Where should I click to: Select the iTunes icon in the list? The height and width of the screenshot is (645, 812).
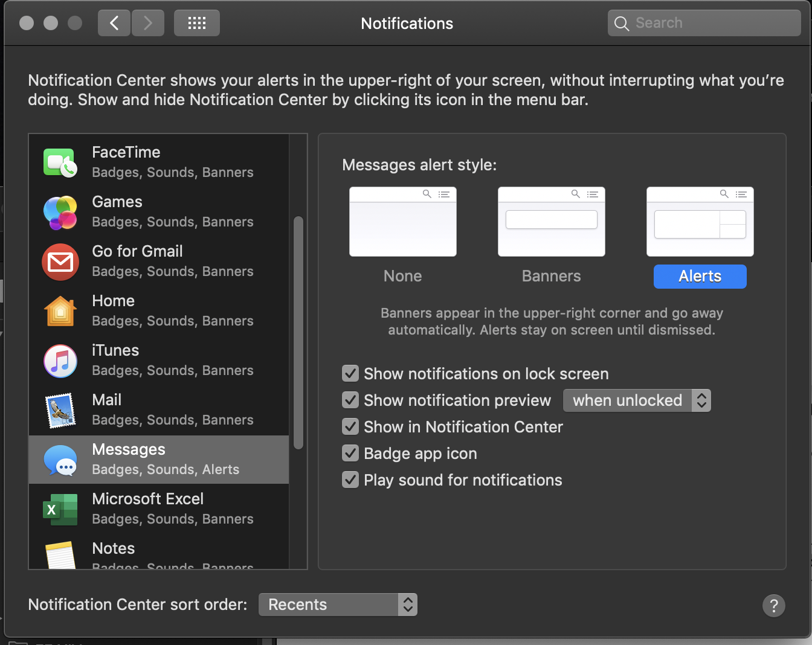pyautogui.click(x=60, y=361)
